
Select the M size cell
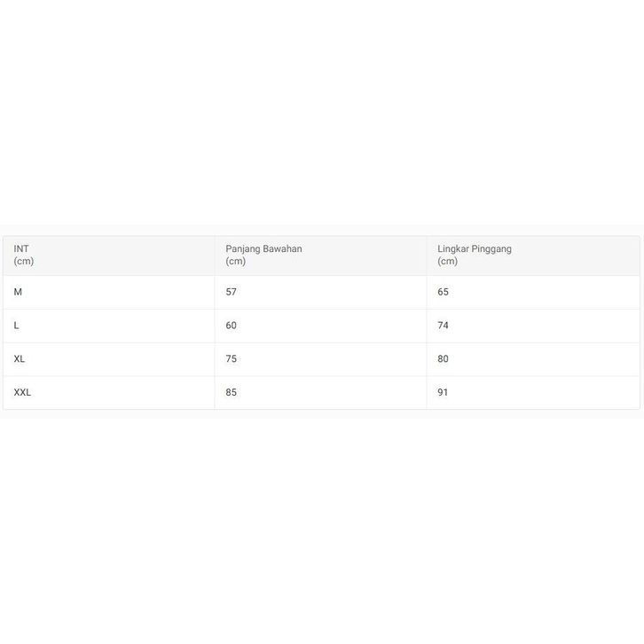click(19, 292)
